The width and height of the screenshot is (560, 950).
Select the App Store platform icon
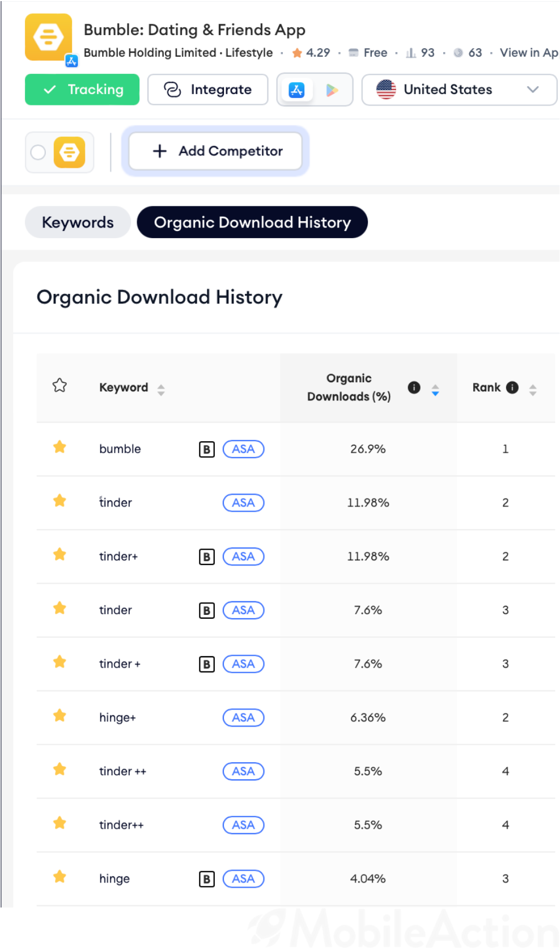(x=296, y=90)
